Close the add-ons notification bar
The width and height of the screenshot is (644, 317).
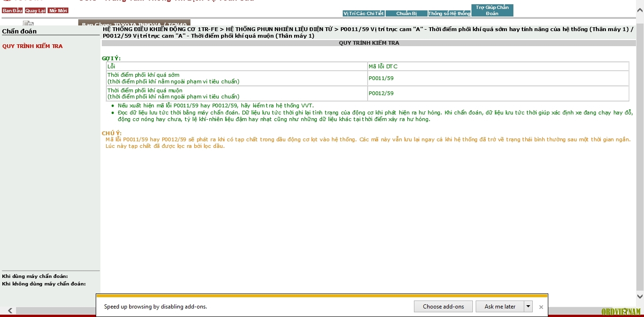point(541,307)
